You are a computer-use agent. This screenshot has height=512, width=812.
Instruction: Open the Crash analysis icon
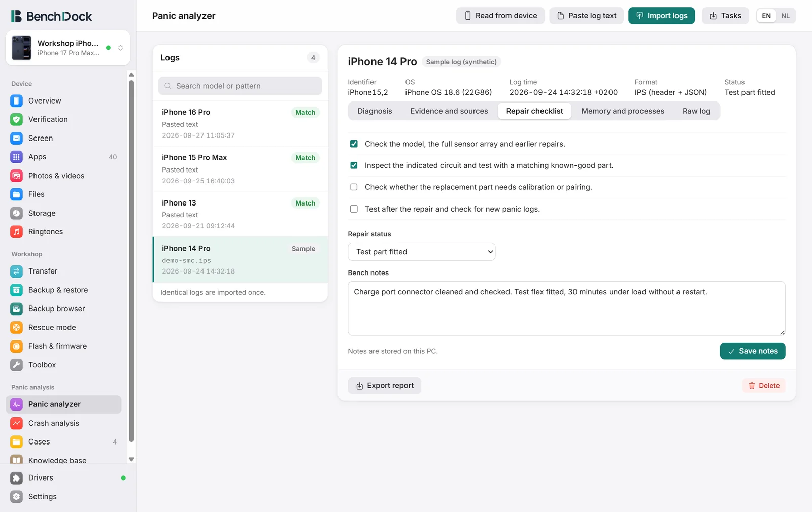coord(17,423)
